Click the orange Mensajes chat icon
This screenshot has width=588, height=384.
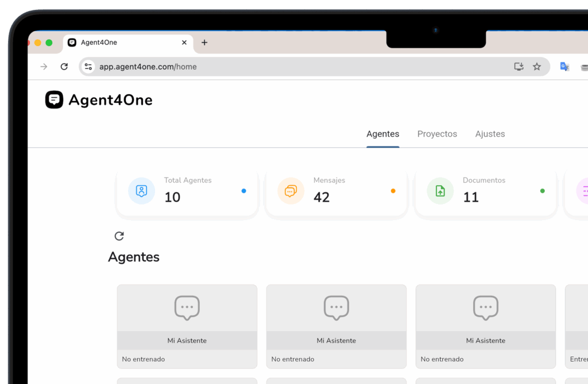coord(291,191)
